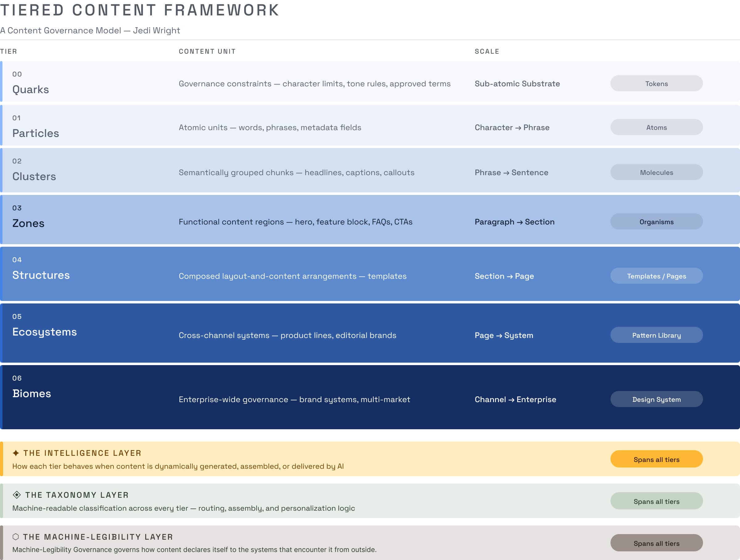
Task: Click the Channel → Enterprise scale text
Action: point(515,399)
